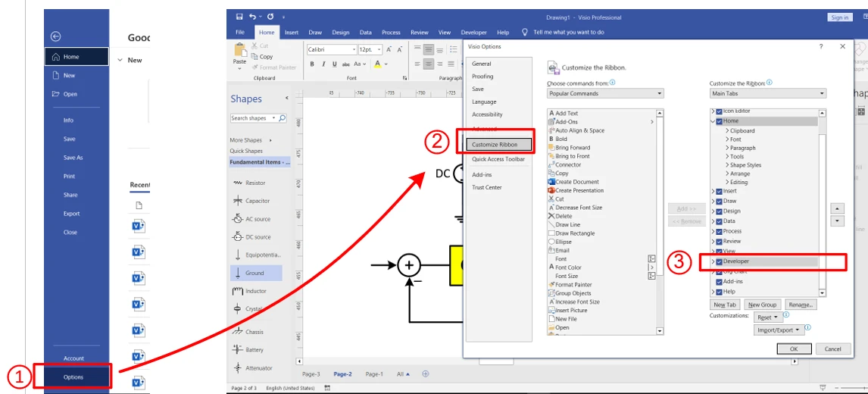The image size is (868, 394).
Task: Select the Capacitor shape icon
Action: tap(238, 201)
